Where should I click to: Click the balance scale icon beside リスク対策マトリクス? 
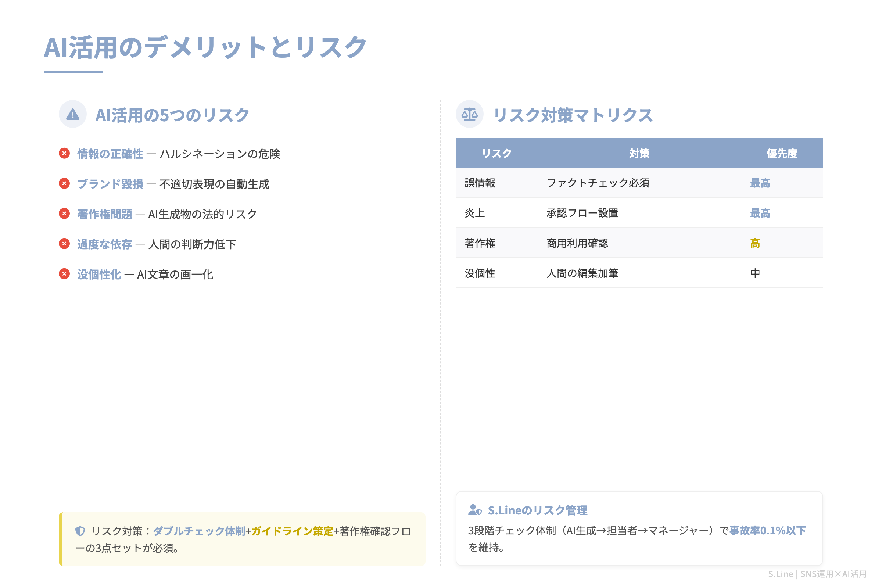coord(470,114)
